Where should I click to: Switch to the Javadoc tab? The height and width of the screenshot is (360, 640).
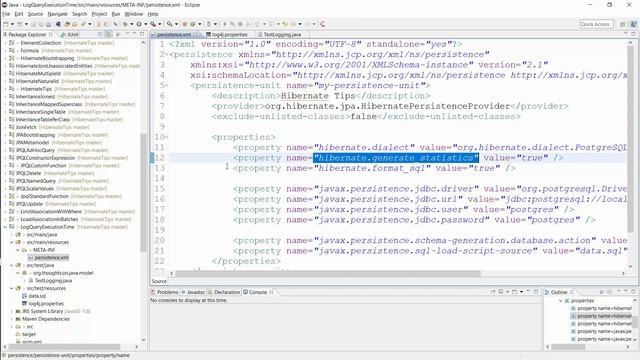coord(193,292)
